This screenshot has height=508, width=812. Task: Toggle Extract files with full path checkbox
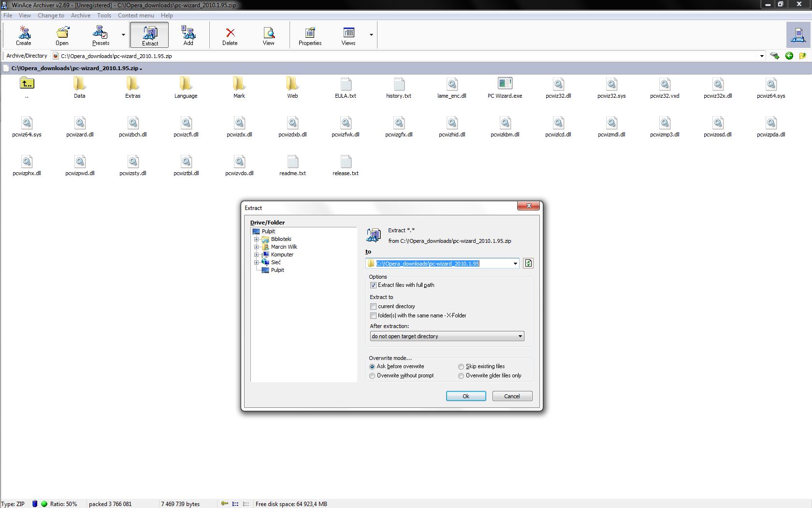point(373,285)
